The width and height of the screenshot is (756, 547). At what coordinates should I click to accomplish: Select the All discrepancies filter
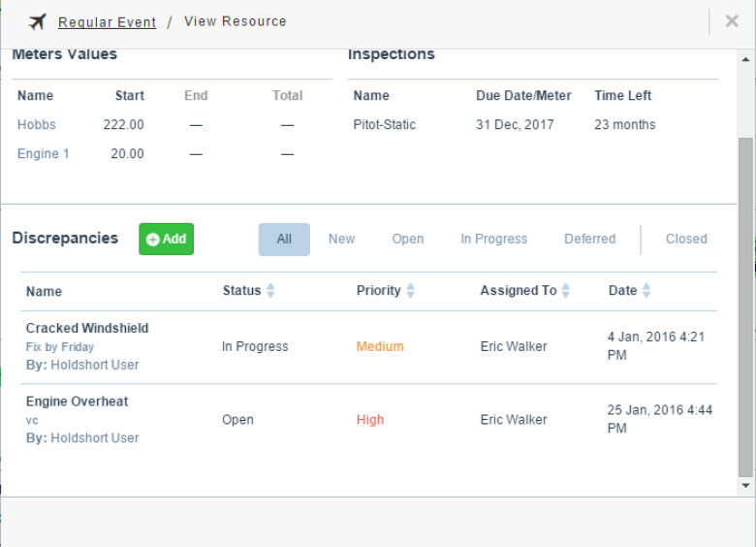pyautogui.click(x=284, y=240)
